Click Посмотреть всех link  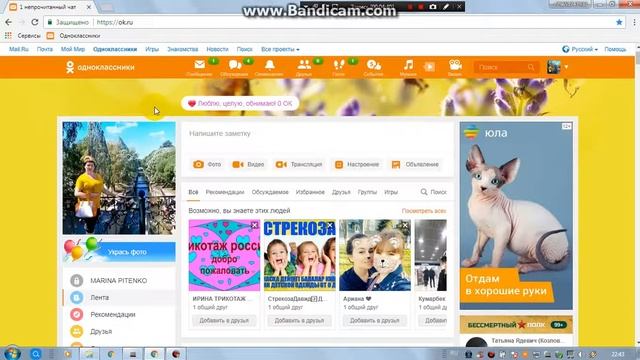pos(424,211)
